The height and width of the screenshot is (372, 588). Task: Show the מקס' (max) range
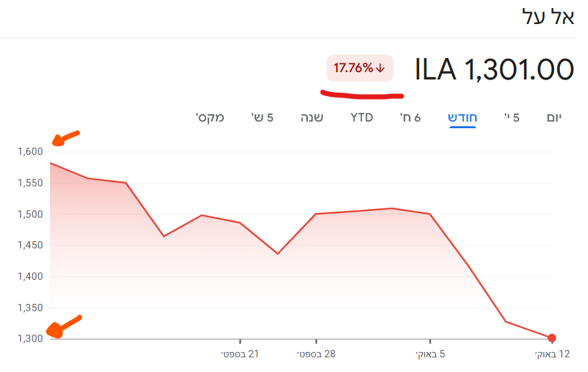pyautogui.click(x=210, y=118)
